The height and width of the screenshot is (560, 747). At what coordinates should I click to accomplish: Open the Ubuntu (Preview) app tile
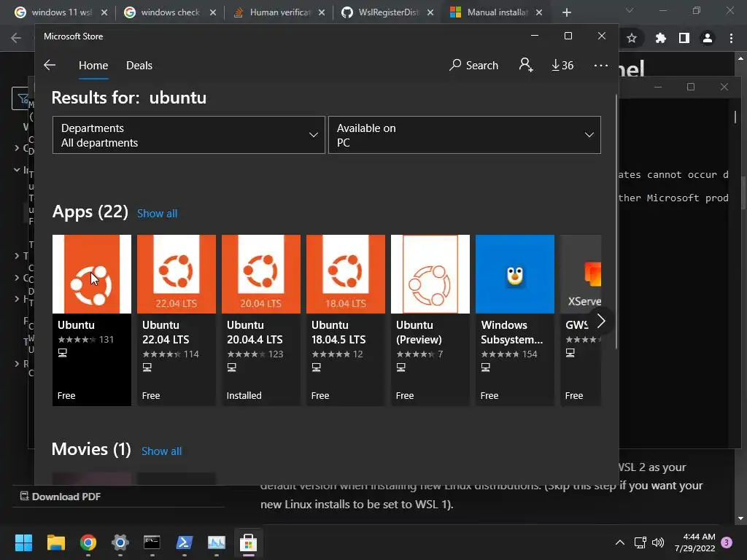coord(430,320)
